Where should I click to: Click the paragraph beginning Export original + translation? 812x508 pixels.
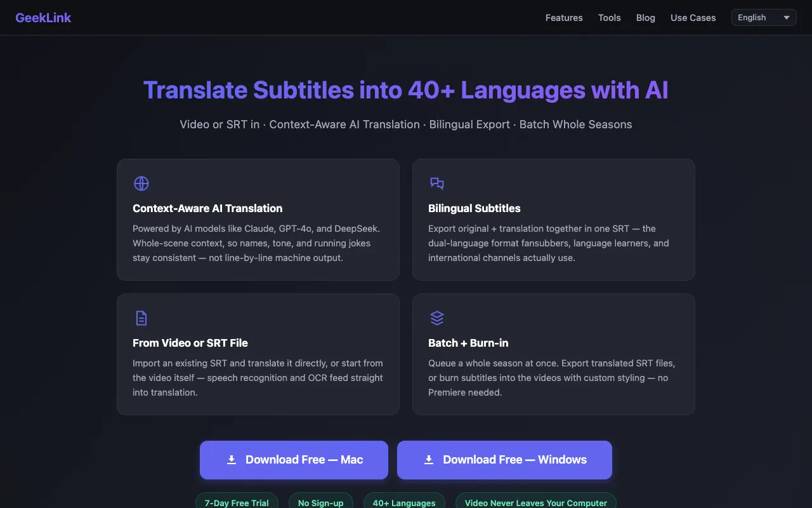(549, 243)
